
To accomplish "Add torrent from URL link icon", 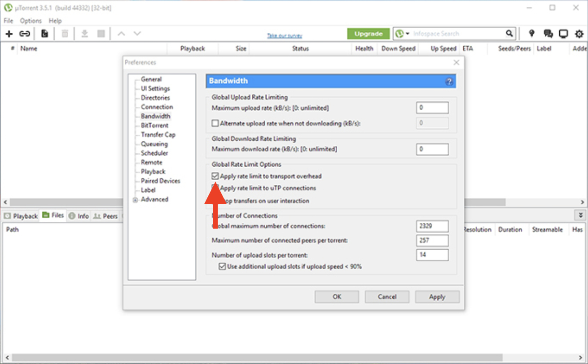I will point(25,34).
